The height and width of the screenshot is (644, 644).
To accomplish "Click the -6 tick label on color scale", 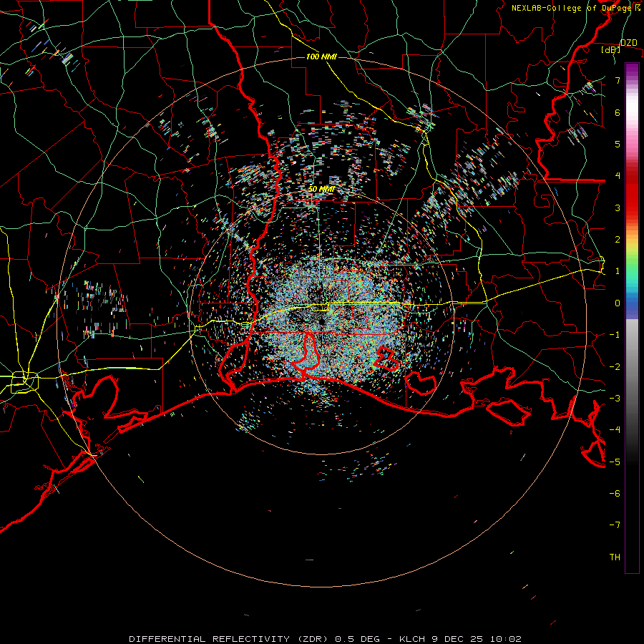I will [x=615, y=494].
